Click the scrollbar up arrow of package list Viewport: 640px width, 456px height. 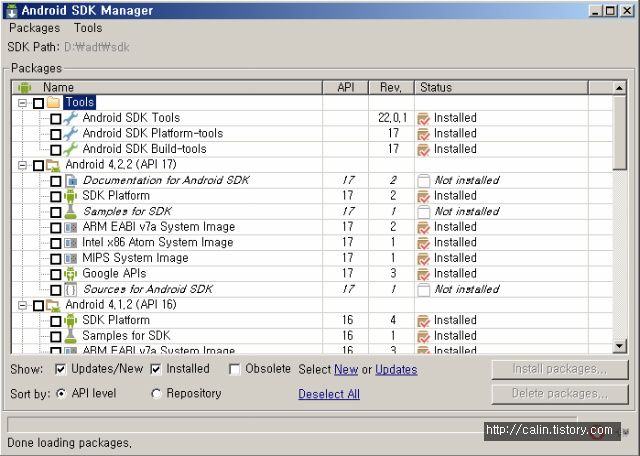tap(619, 88)
